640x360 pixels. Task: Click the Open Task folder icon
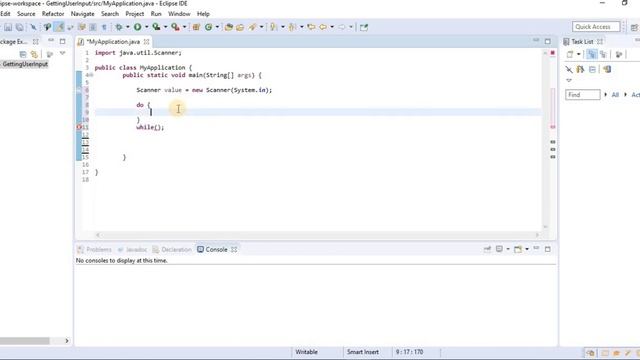(x=240, y=27)
